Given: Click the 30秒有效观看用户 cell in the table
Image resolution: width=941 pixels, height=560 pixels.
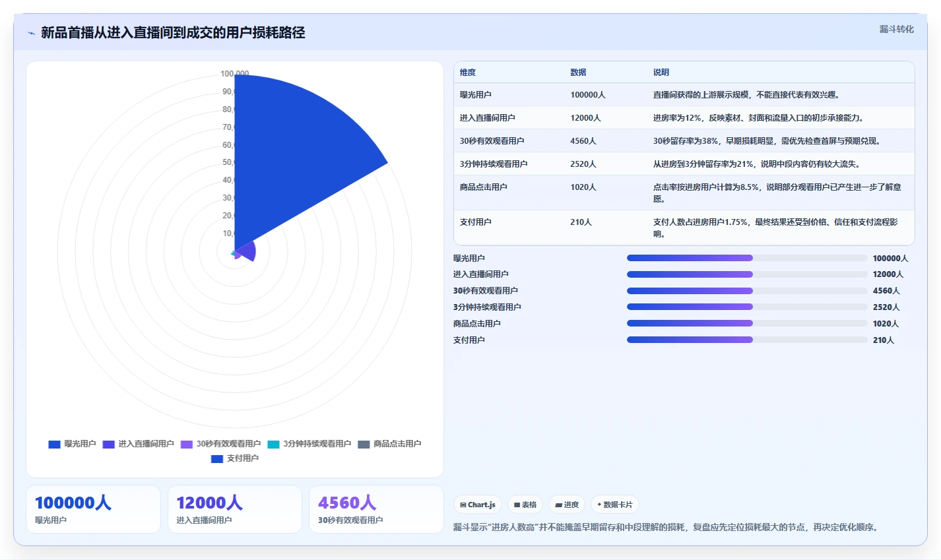Looking at the screenshot, I should click(492, 141).
